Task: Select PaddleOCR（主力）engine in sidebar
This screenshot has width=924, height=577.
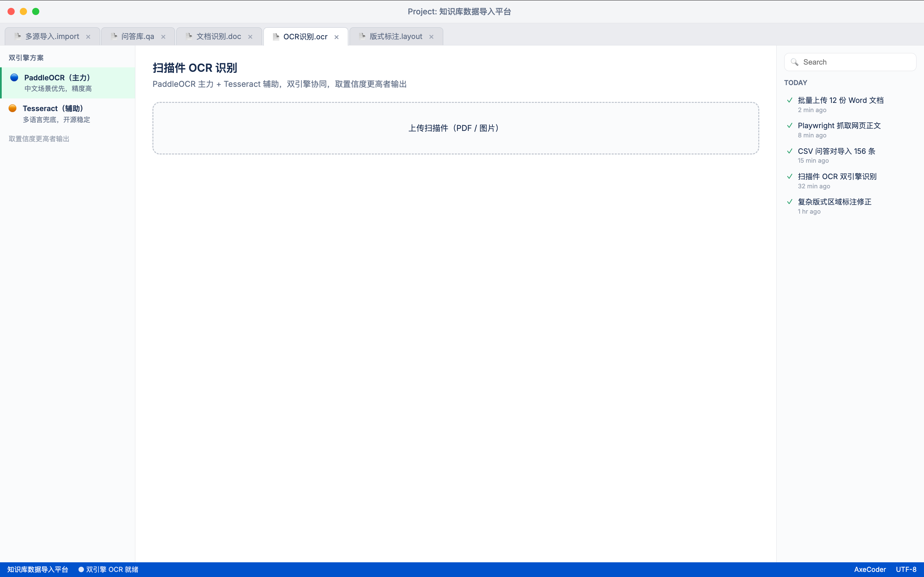Action: coord(68,83)
